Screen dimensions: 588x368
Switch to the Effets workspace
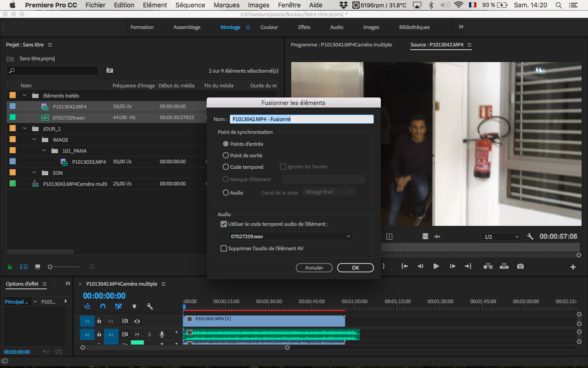pyautogui.click(x=304, y=27)
